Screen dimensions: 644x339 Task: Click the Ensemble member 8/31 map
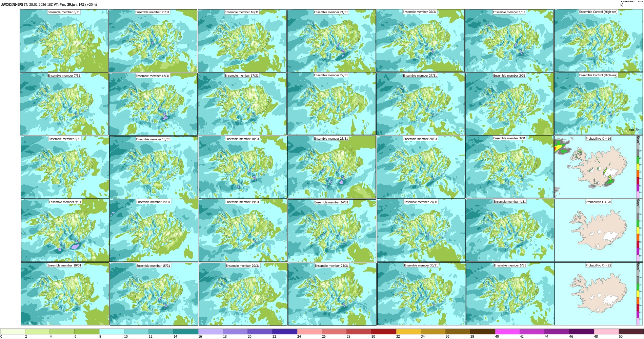(65, 167)
